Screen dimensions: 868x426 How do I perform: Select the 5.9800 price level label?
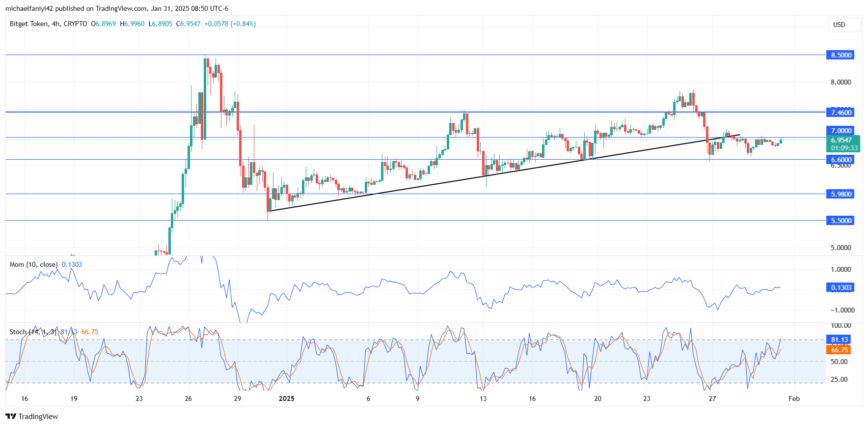point(841,194)
